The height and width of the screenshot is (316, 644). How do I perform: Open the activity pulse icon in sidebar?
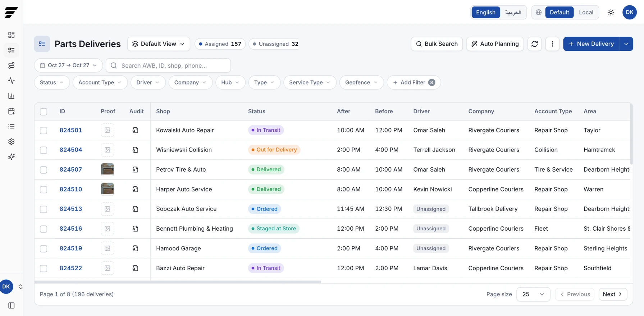pyautogui.click(x=12, y=81)
